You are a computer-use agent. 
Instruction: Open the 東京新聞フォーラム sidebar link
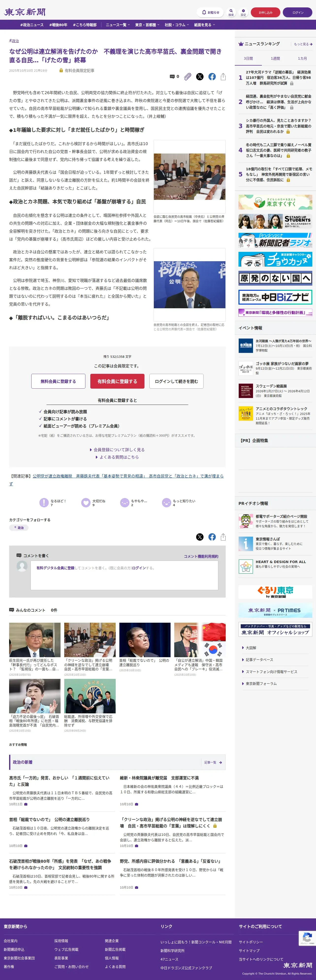(261, 684)
